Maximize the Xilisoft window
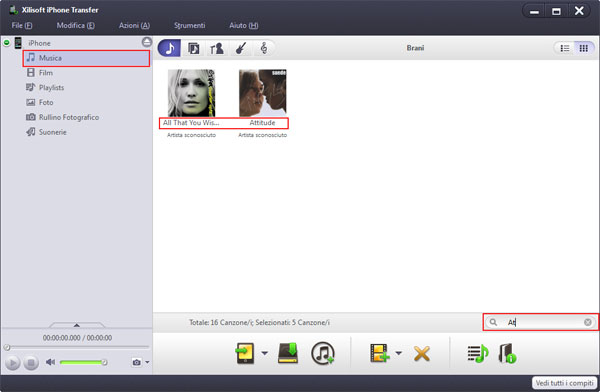This screenshot has height=392, width=600. pyautogui.click(x=556, y=11)
